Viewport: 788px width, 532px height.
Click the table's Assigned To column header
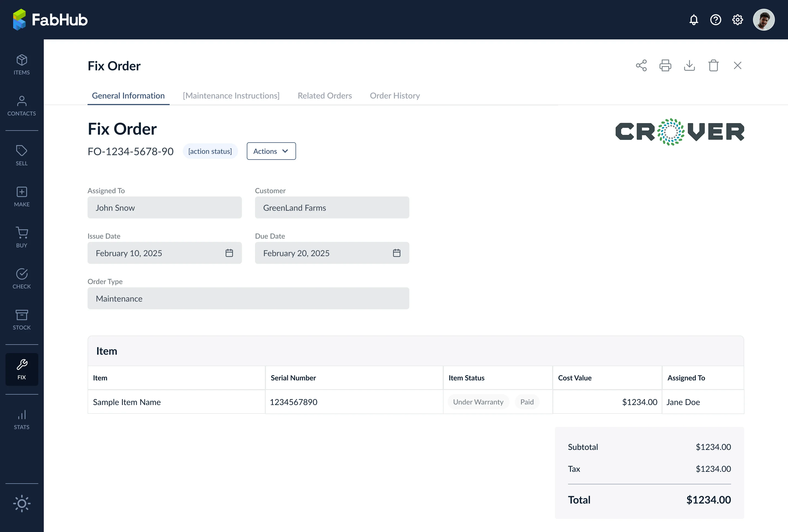pos(703,378)
